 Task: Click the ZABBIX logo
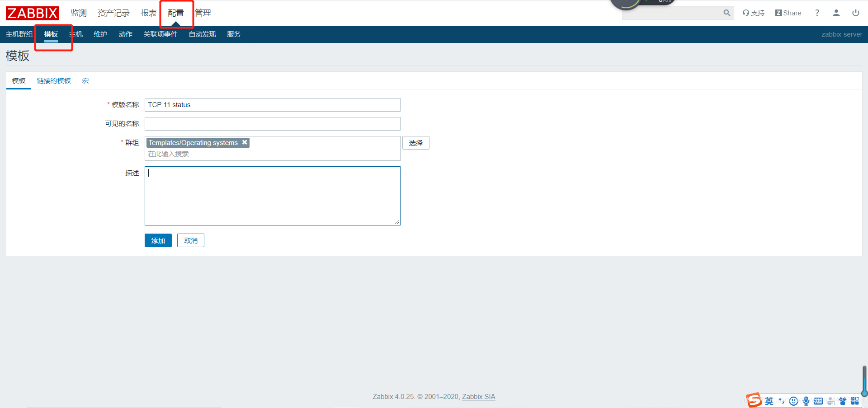click(x=33, y=13)
